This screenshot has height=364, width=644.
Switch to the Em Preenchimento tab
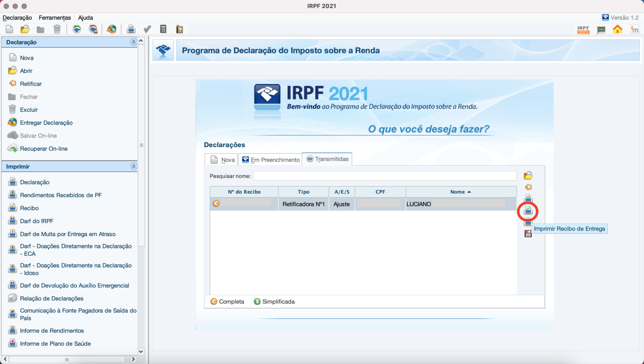pyautogui.click(x=270, y=160)
